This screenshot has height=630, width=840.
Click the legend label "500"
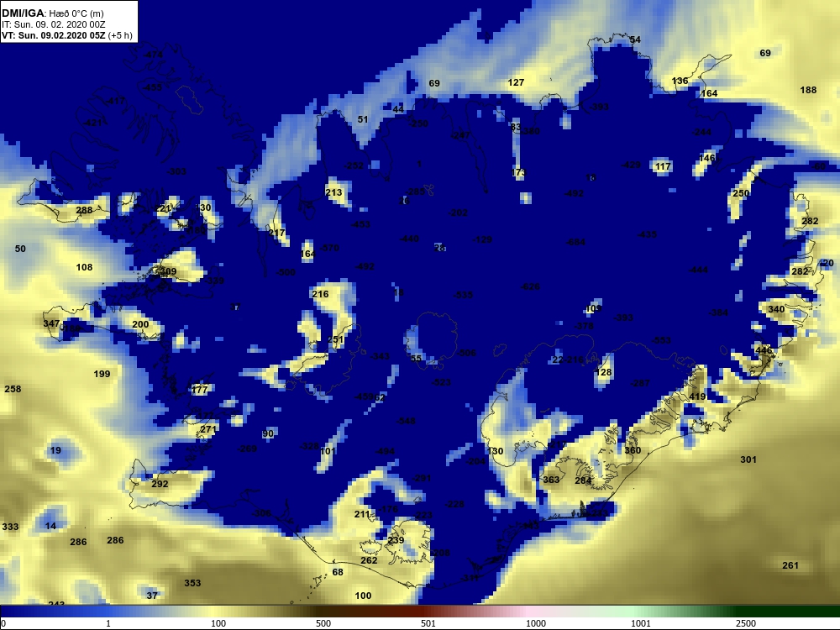pos(323,623)
